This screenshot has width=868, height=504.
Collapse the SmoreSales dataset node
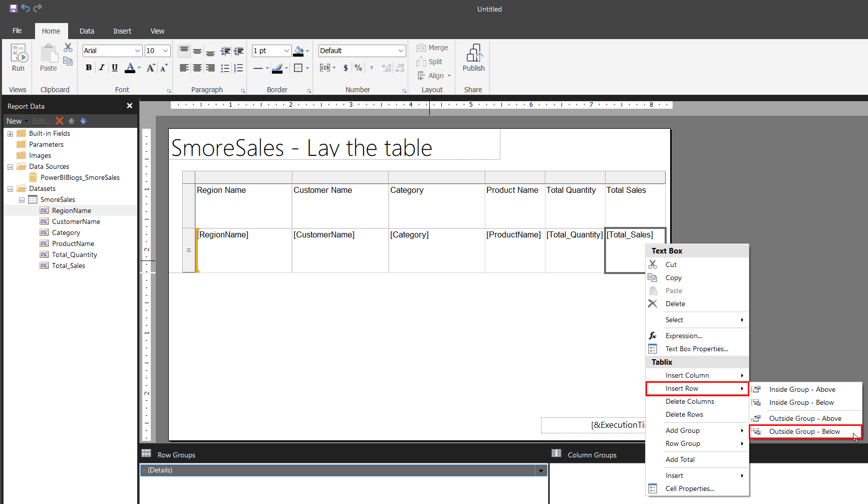tap(22, 200)
